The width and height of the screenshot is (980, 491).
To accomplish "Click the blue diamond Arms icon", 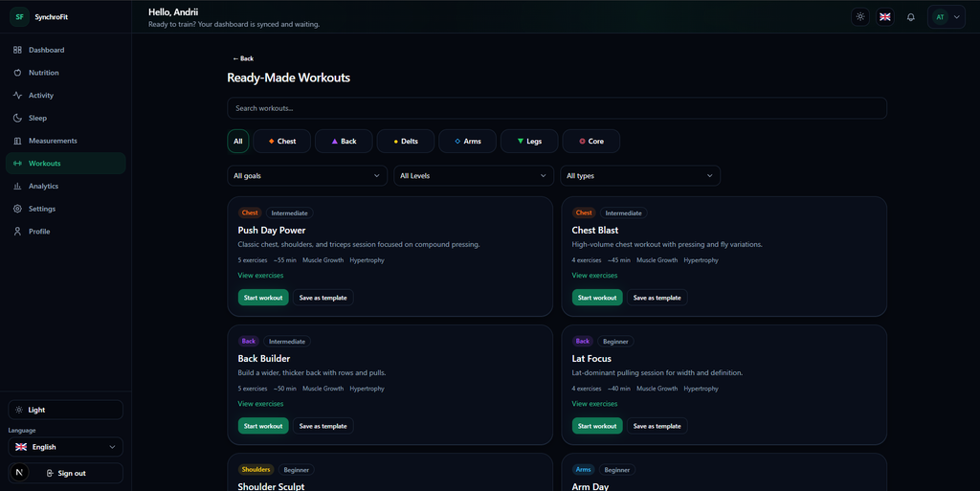I will pyautogui.click(x=457, y=142).
